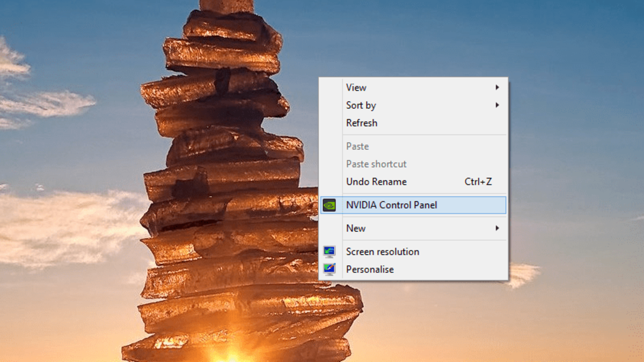Open the Sort by menu entry
This screenshot has height=362, width=644.
pyautogui.click(x=413, y=105)
